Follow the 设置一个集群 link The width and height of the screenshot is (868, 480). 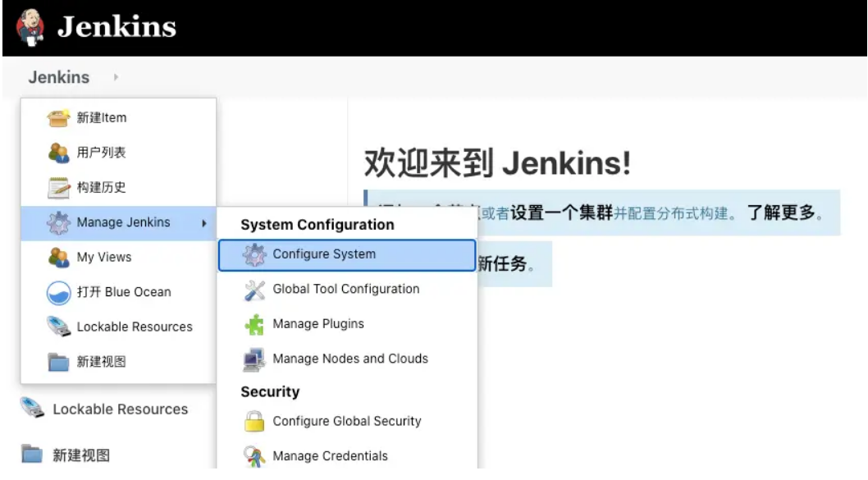[x=561, y=213]
